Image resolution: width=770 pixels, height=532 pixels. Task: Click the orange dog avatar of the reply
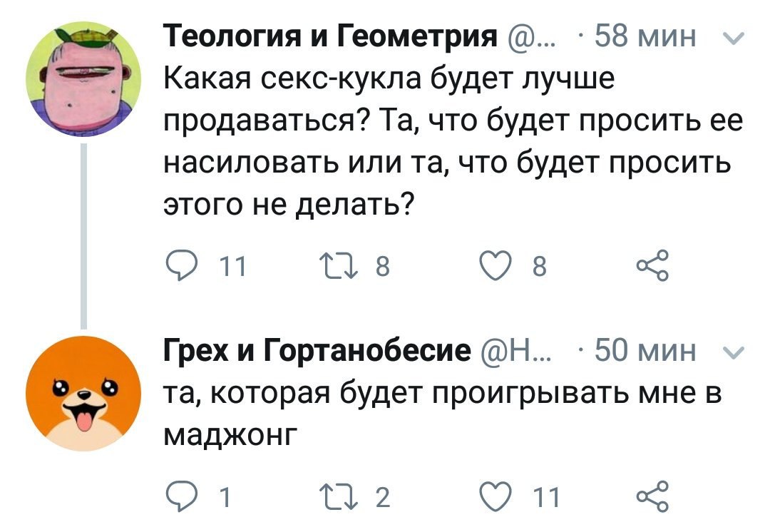83,393
